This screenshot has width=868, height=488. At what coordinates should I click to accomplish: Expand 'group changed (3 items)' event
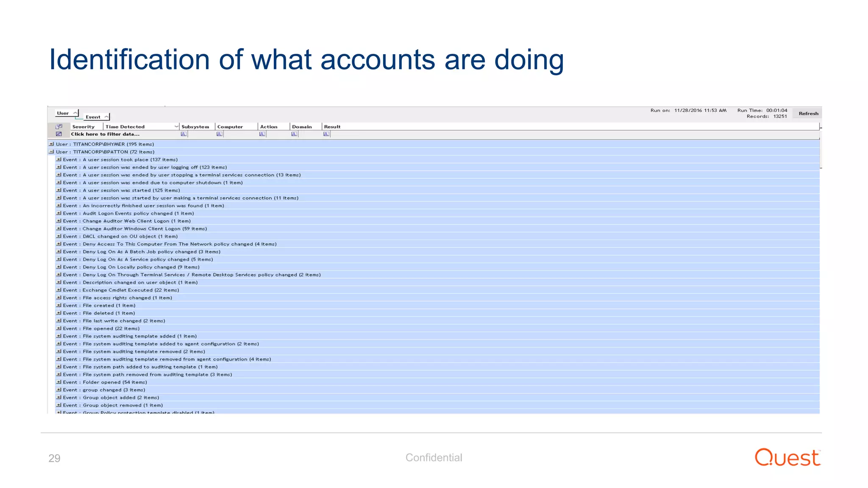[x=59, y=390]
